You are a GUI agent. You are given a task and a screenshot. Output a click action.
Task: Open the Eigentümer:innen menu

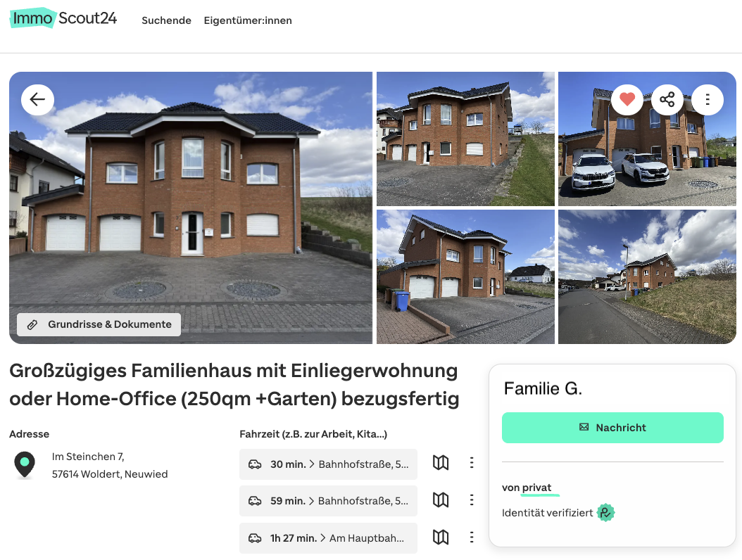(x=248, y=20)
